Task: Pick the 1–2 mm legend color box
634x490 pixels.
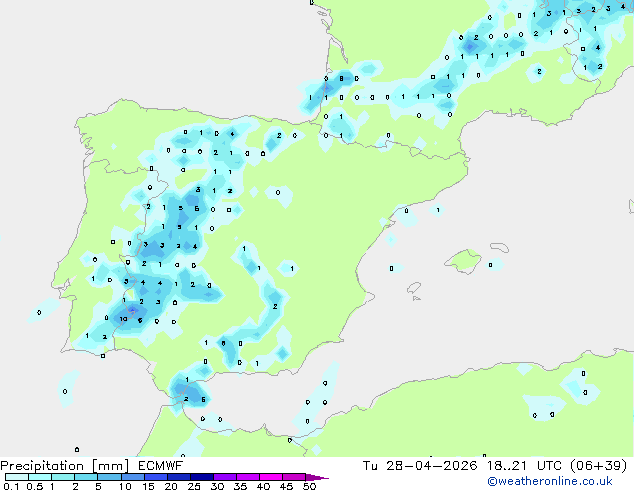Action: [63, 477]
